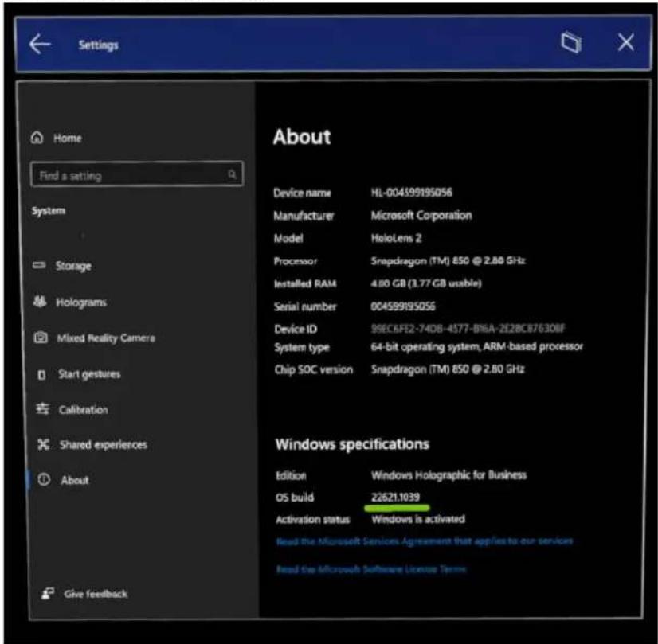This screenshot has width=658, height=644.
Task: Select About in the sidebar
Action: tap(75, 480)
